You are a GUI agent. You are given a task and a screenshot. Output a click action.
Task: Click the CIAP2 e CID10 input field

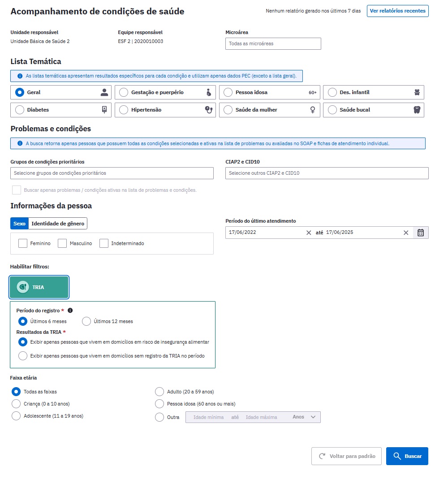tap(327, 173)
